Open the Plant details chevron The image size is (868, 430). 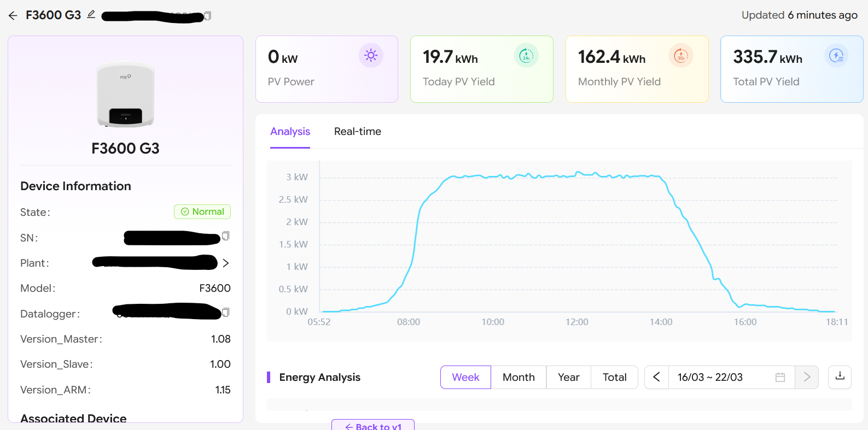[226, 263]
